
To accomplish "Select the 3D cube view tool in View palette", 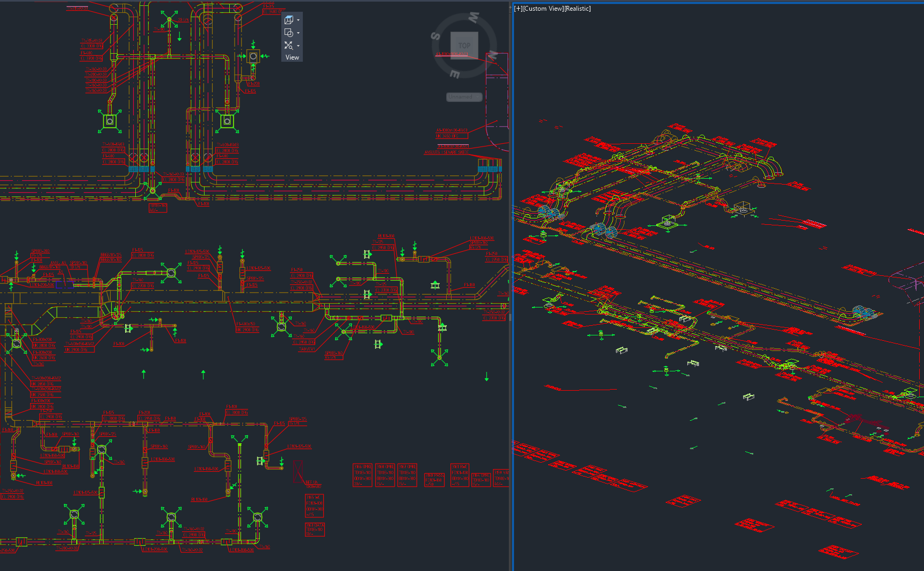I will pyautogui.click(x=288, y=20).
